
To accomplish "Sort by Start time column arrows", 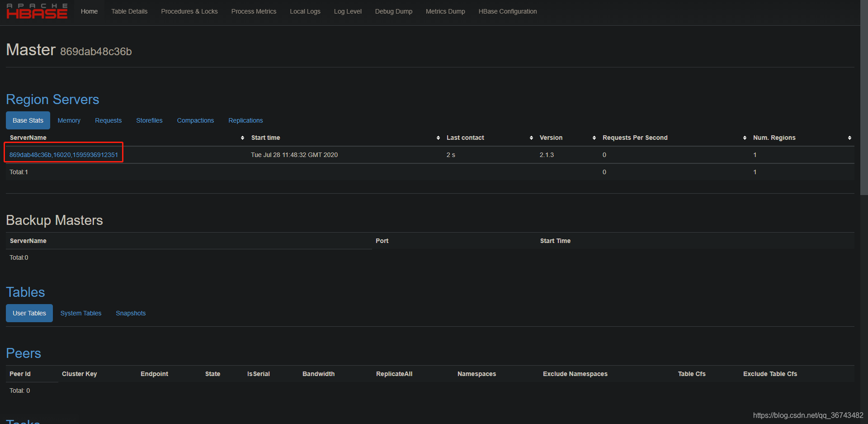I will pos(438,138).
